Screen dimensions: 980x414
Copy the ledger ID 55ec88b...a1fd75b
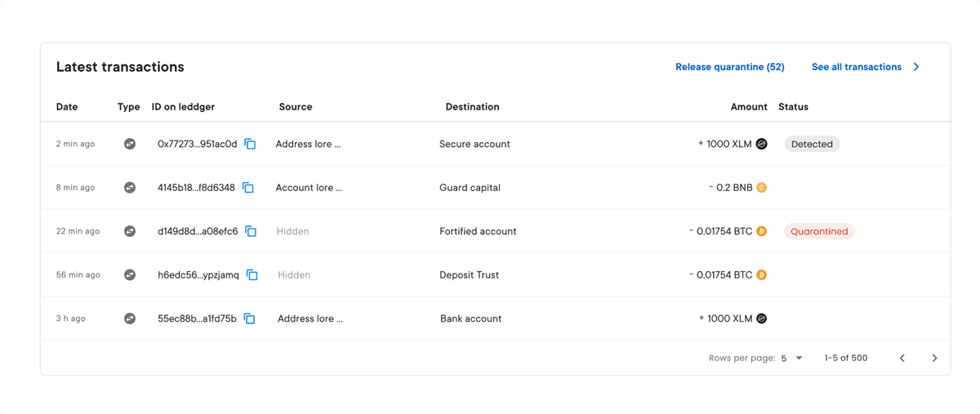click(x=250, y=319)
